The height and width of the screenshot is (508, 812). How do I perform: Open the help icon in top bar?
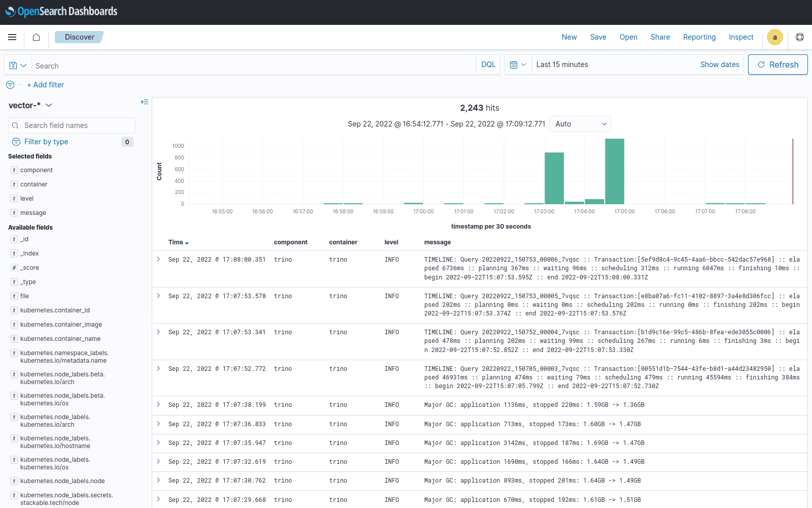(800, 37)
